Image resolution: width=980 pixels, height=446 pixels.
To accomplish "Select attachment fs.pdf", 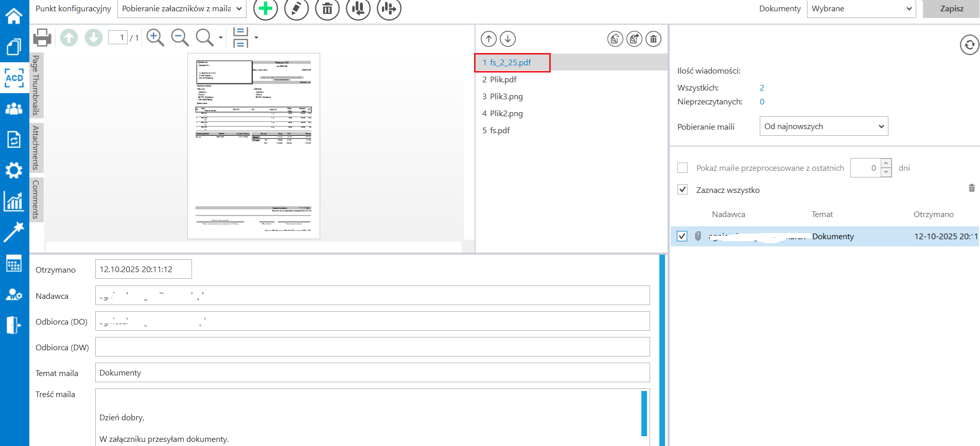I will (571, 130).
